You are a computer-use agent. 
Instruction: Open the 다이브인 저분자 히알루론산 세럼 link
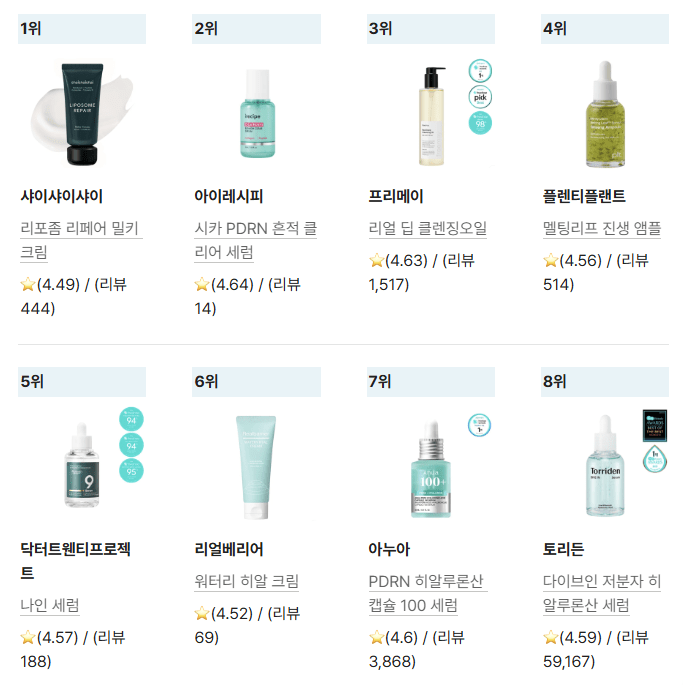(601, 593)
